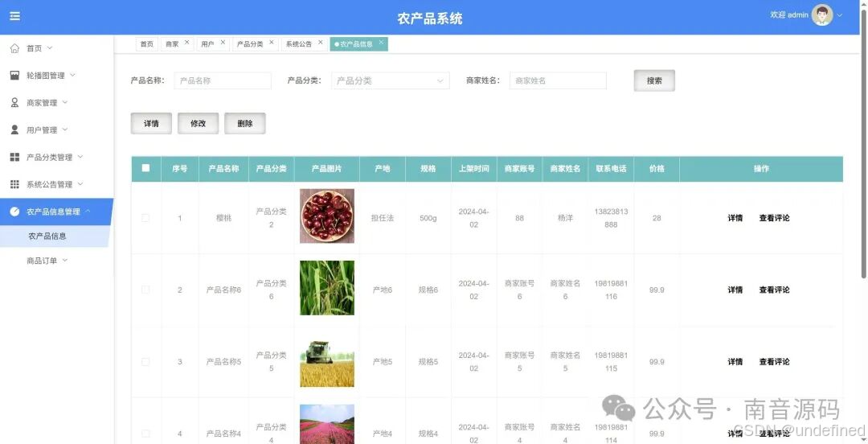Click the 樱桃 product name cell
This screenshot has width=868, height=444.
tap(223, 218)
